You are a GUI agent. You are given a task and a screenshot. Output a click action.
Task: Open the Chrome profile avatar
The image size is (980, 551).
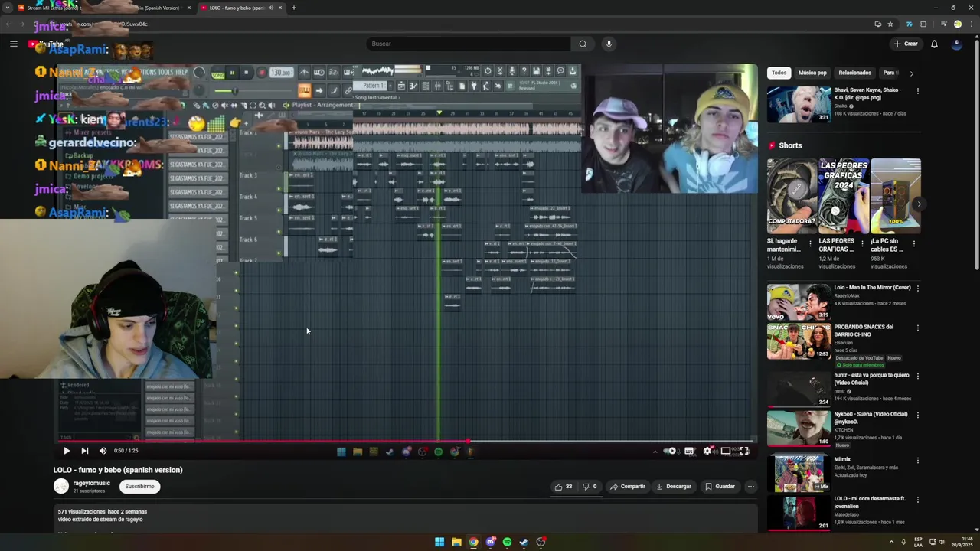coord(957,24)
